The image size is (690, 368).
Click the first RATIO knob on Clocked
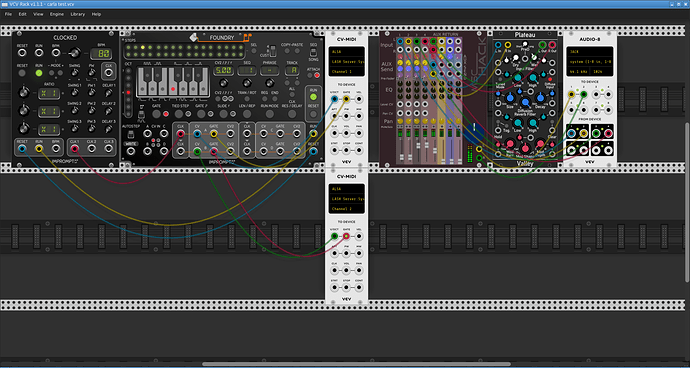point(23,92)
